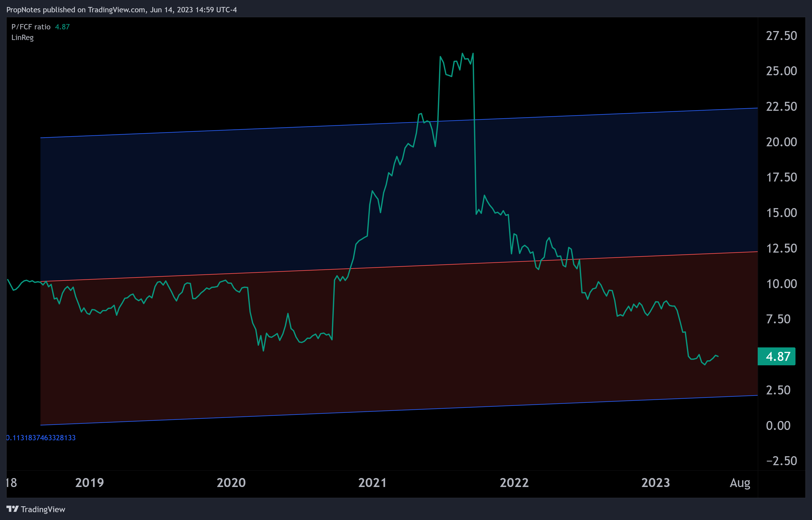The height and width of the screenshot is (520, 812).
Task: Open the time axis range selector
Action: (x=406, y=482)
